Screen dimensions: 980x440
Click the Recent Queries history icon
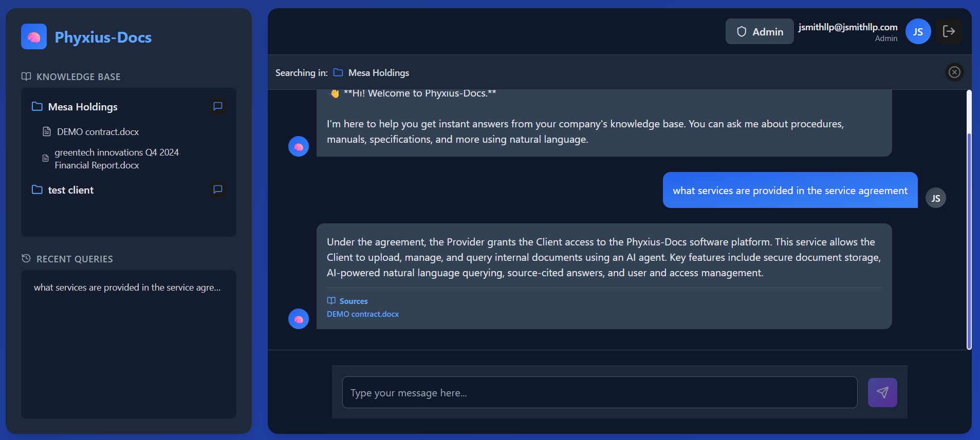26,258
